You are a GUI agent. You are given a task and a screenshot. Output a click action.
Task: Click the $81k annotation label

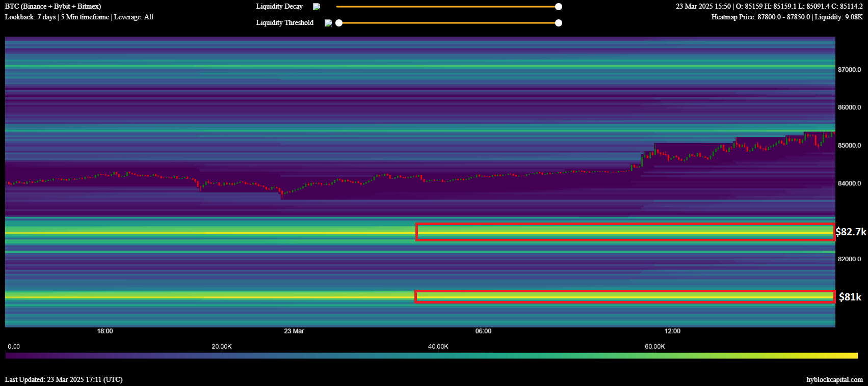(x=850, y=297)
